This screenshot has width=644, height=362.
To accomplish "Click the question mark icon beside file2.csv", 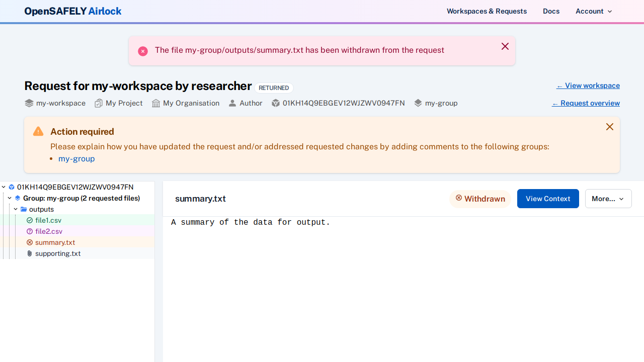I will point(30,231).
